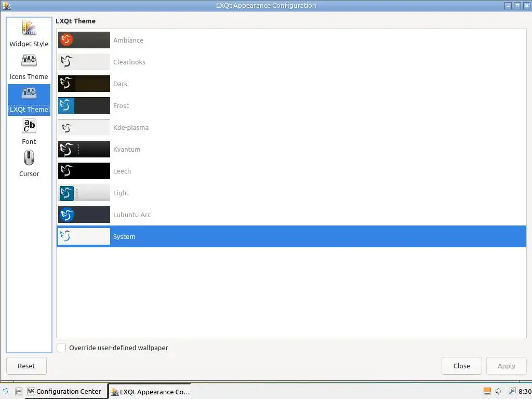
Task: Click the Frost theme preview thumbnail
Action: 84,105
